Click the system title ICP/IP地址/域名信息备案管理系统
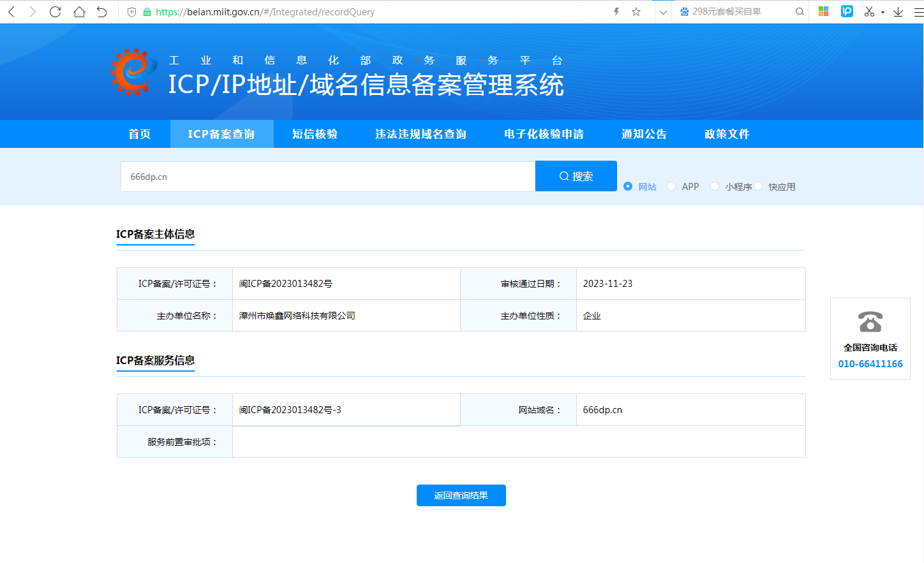 [366, 85]
